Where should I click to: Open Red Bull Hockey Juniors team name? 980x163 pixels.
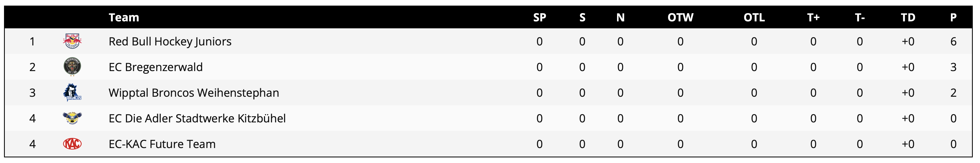coord(170,41)
